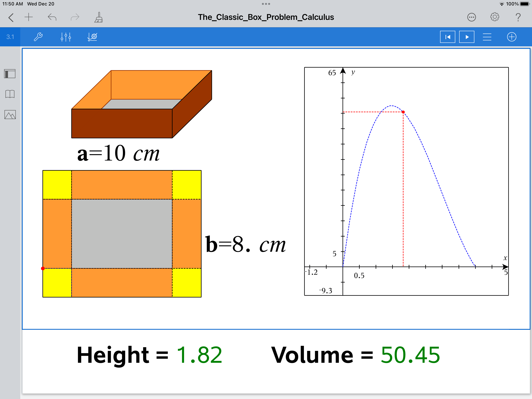Click the redo arrow
Screen dimensions: 532x399
point(75,17)
